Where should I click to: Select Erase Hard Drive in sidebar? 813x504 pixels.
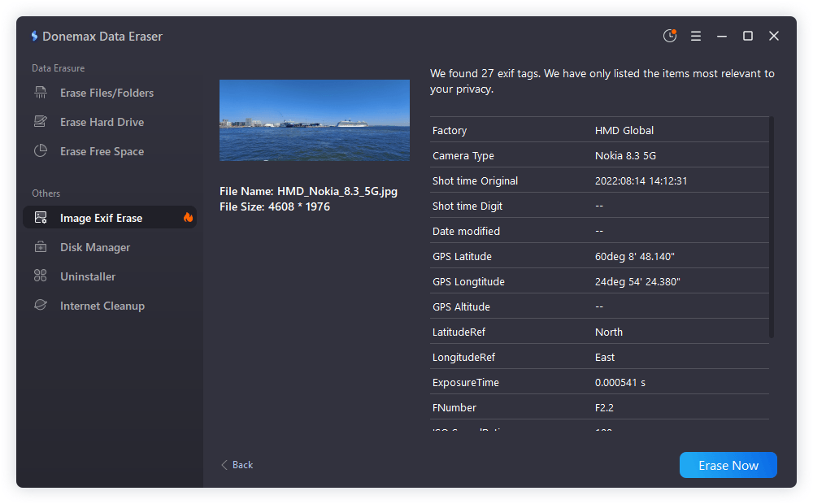110,122
